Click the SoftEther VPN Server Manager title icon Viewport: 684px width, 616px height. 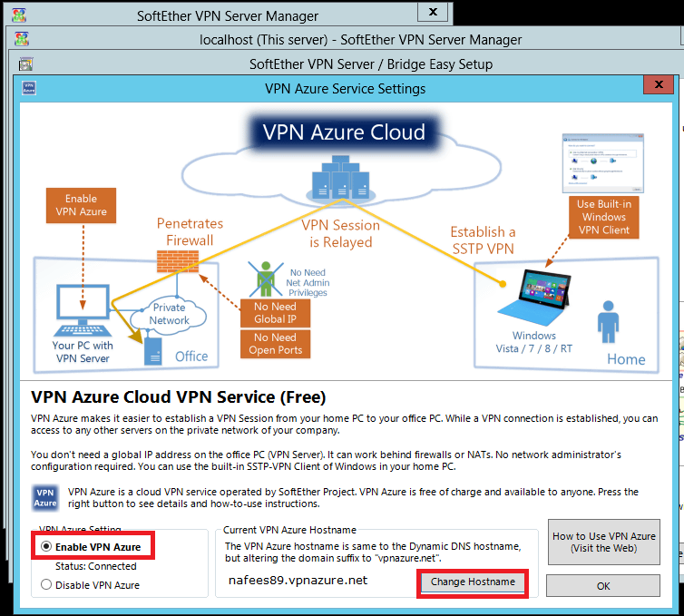(19, 15)
